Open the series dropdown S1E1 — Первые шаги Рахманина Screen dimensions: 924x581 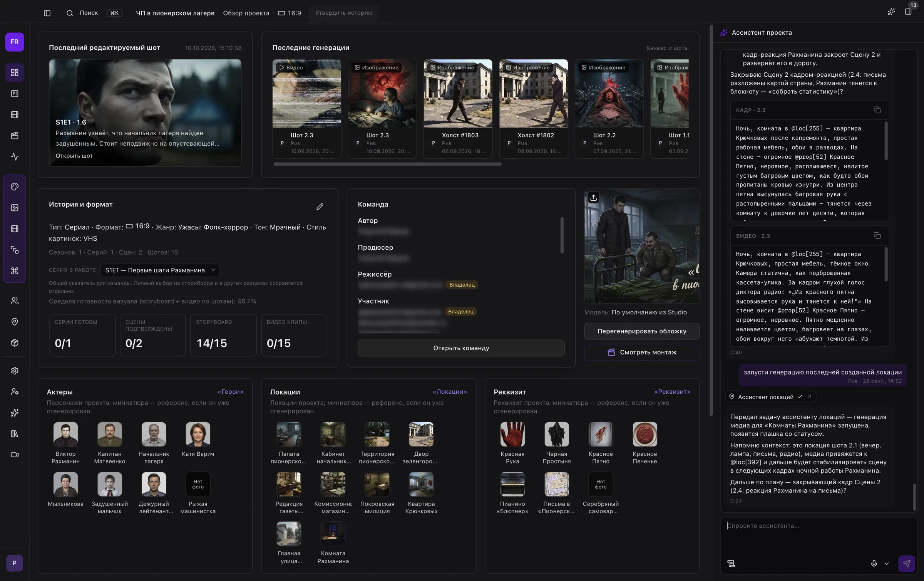tap(160, 270)
